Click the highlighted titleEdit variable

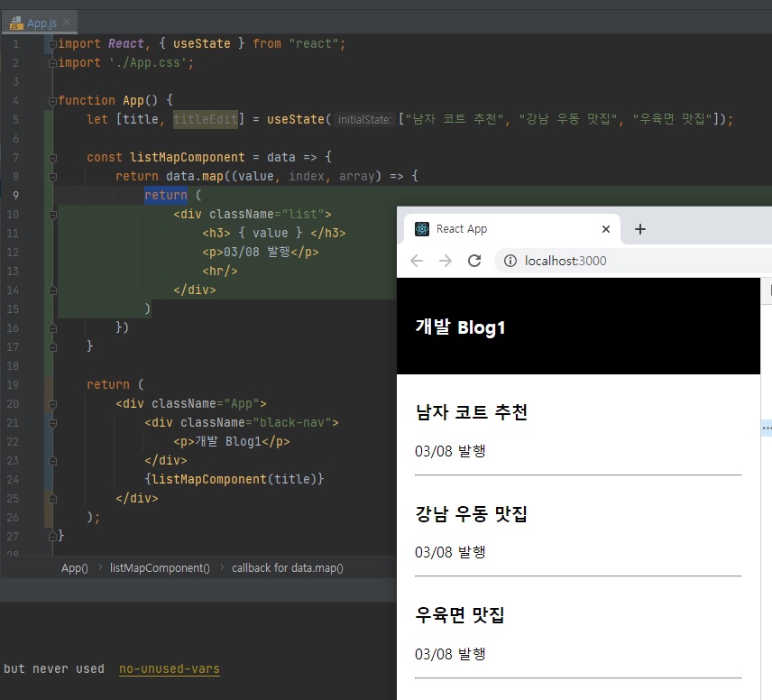point(206,119)
